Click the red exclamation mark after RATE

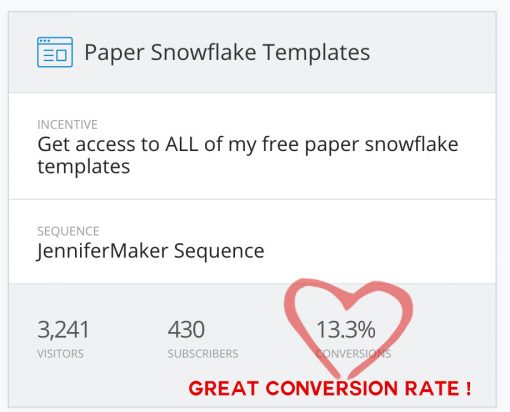468,388
